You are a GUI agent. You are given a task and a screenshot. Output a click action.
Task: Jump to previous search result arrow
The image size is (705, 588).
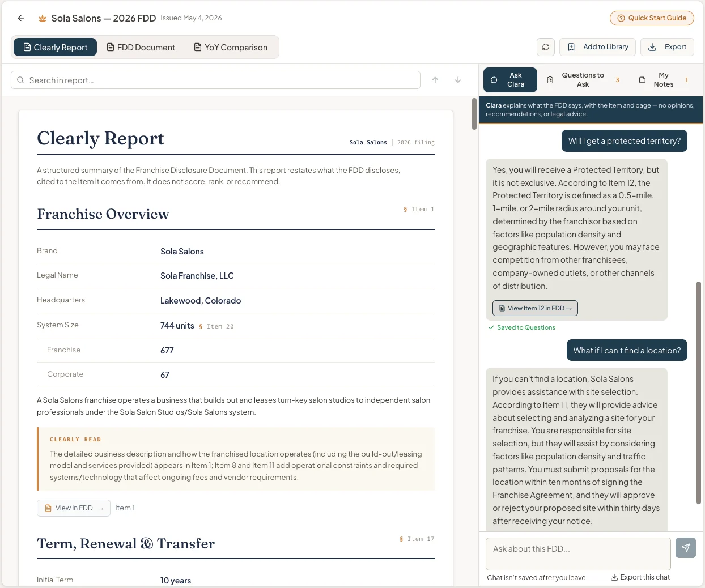coord(435,80)
